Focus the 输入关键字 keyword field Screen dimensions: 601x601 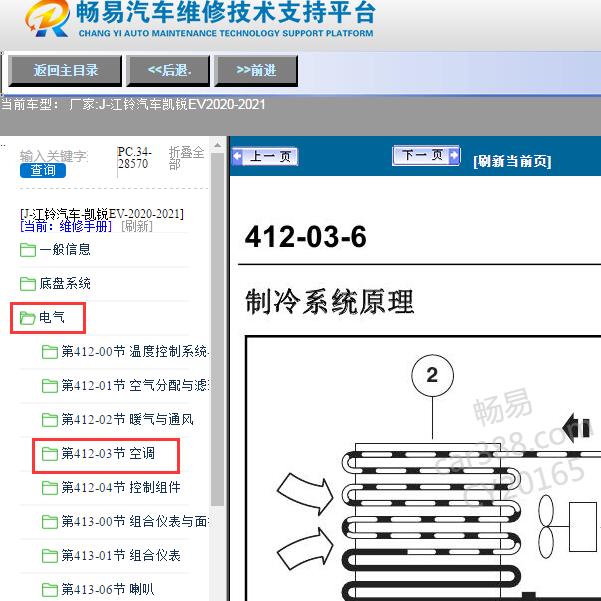54,156
